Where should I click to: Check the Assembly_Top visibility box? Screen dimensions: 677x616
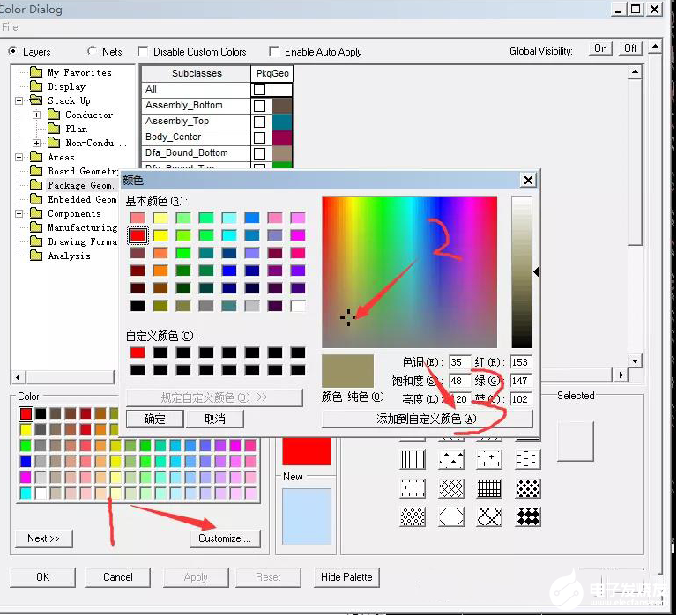[x=259, y=122]
